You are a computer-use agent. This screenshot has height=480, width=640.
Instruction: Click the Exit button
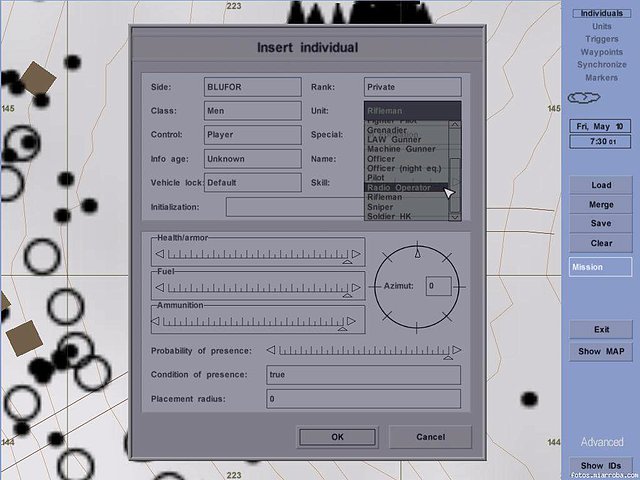601,330
